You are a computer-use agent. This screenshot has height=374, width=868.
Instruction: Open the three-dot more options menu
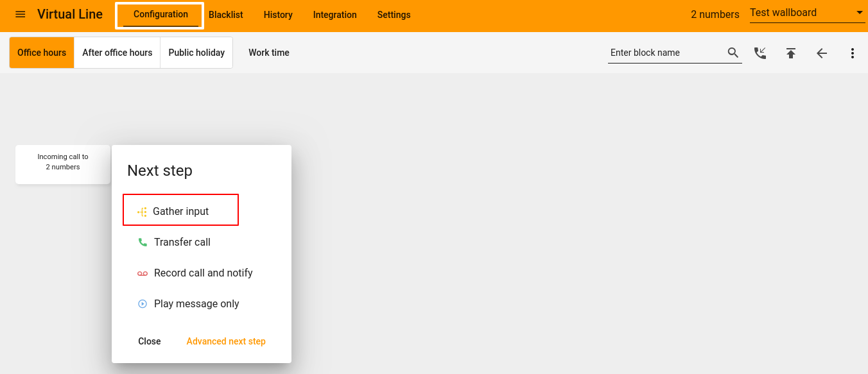pyautogui.click(x=853, y=53)
